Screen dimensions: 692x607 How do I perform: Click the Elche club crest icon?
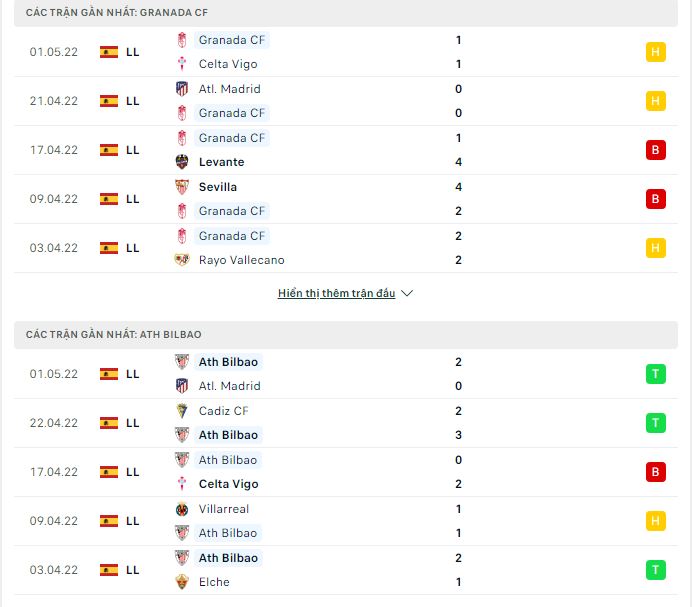(182, 582)
